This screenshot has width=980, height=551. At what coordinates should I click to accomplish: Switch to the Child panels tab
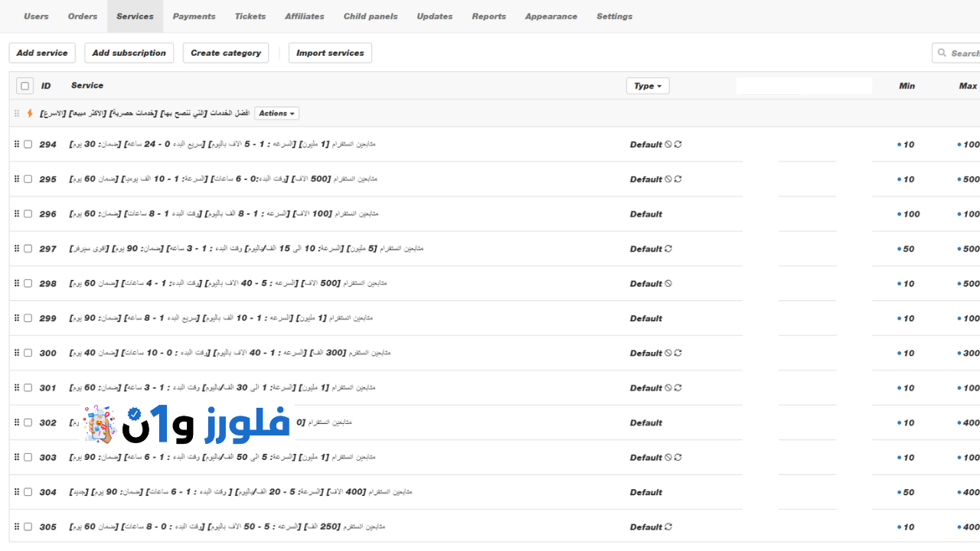371,16
